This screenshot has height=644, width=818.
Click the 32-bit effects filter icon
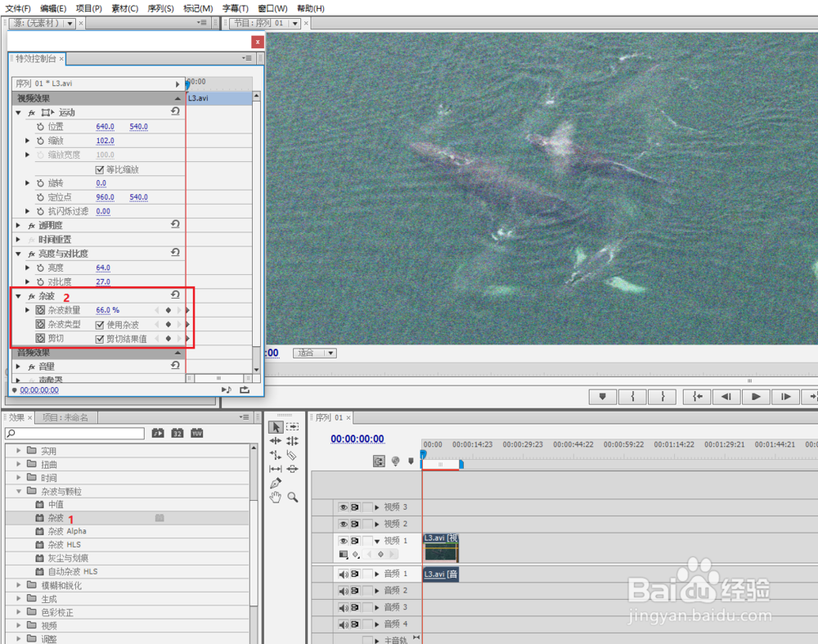178,433
